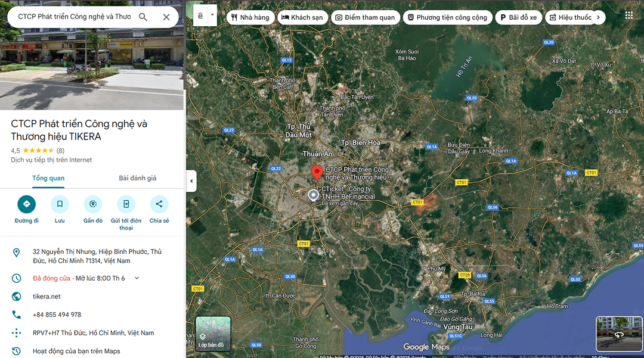Click the search magnifier icon
Screen dimensions: 644x358
tap(143, 17)
